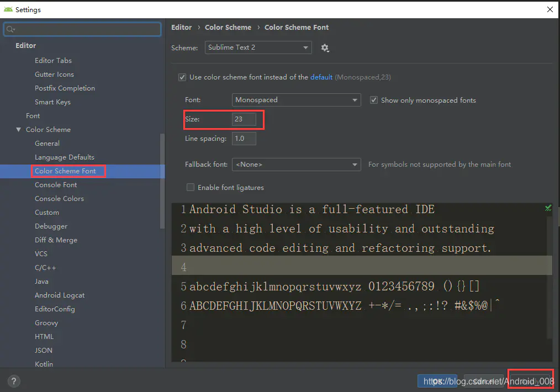Select Custom color scheme page
The height and width of the screenshot is (392, 560).
47,213
